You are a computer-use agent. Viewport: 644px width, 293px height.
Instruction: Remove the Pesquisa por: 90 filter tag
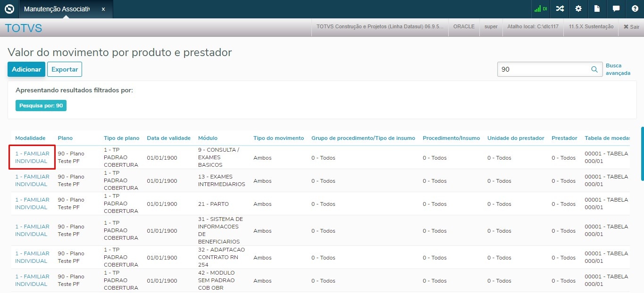tap(41, 106)
